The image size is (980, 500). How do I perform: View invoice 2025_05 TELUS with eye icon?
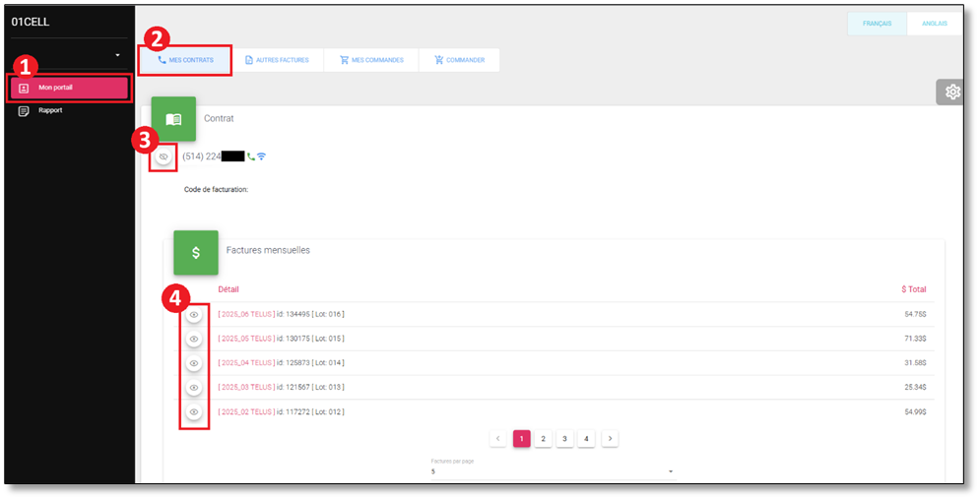pyautogui.click(x=194, y=339)
